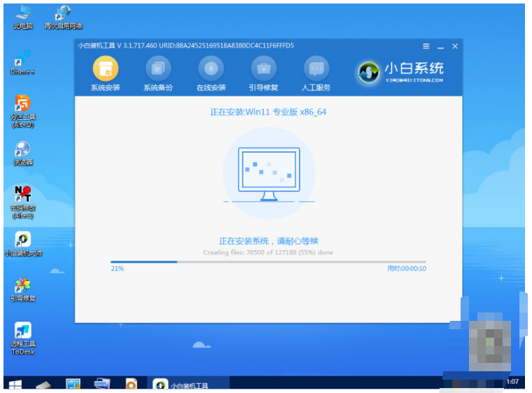Click the title bar version text

pyautogui.click(x=185, y=46)
